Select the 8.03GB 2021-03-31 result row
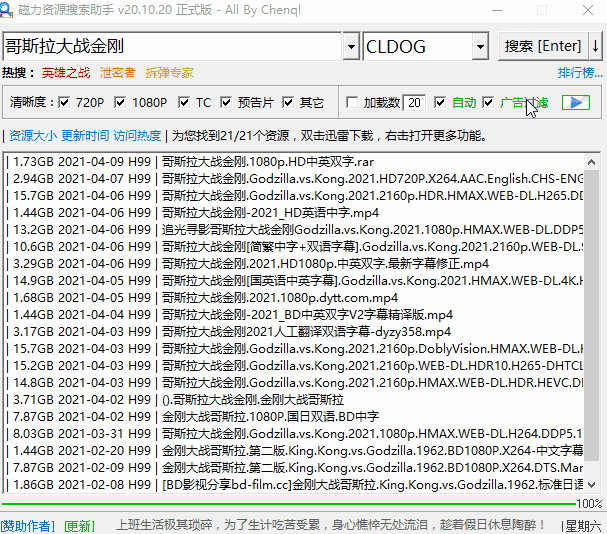This screenshot has width=607, height=534. pyautogui.click(x=295, y=434)
